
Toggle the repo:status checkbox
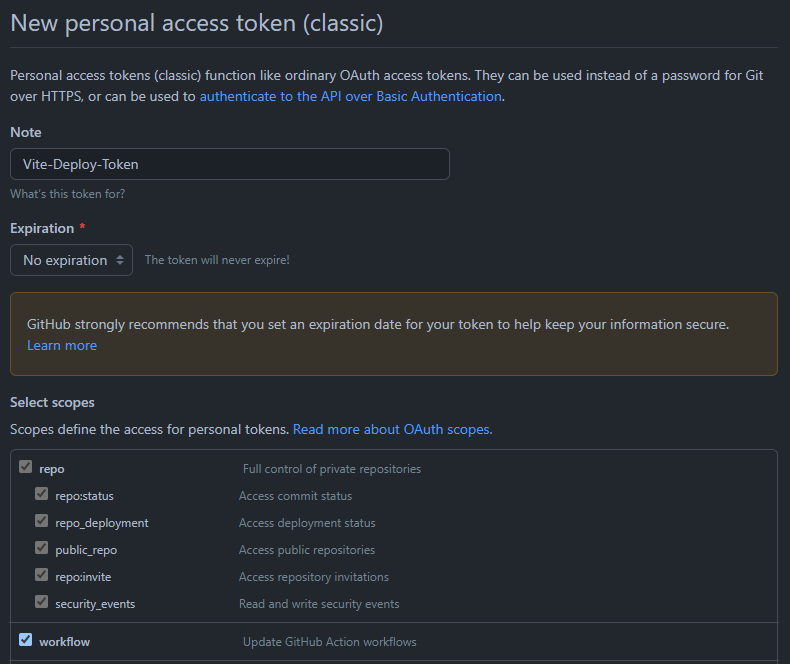pyautogui.click(x=42, y=494)
